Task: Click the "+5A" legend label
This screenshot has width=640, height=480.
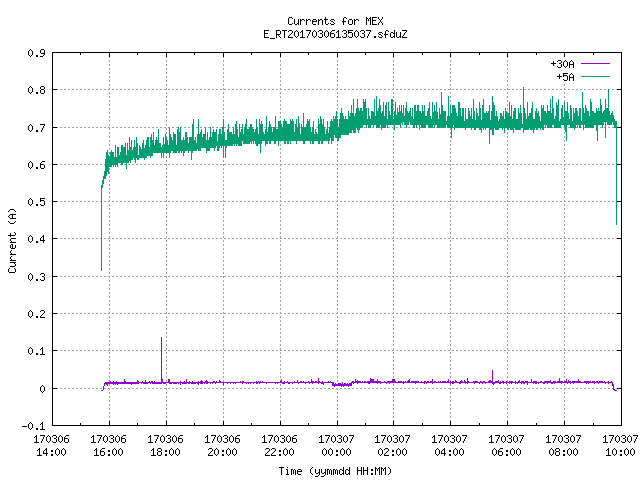Action: point(565,77)
